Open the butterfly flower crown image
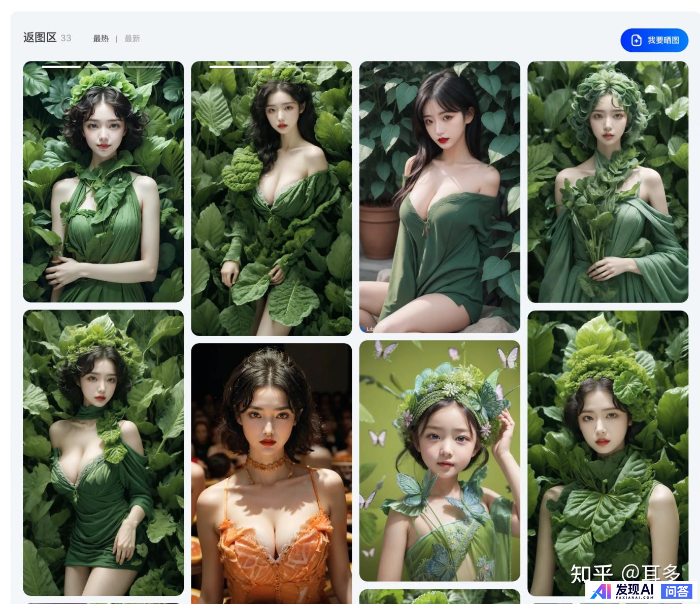Image resolution: width=700 pixels, height=604 pixels. [x=440, y=460]
